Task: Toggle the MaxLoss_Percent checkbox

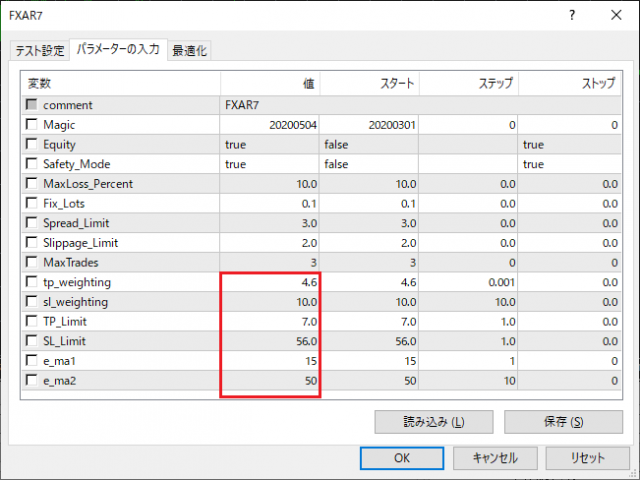Action: point(31,183)
